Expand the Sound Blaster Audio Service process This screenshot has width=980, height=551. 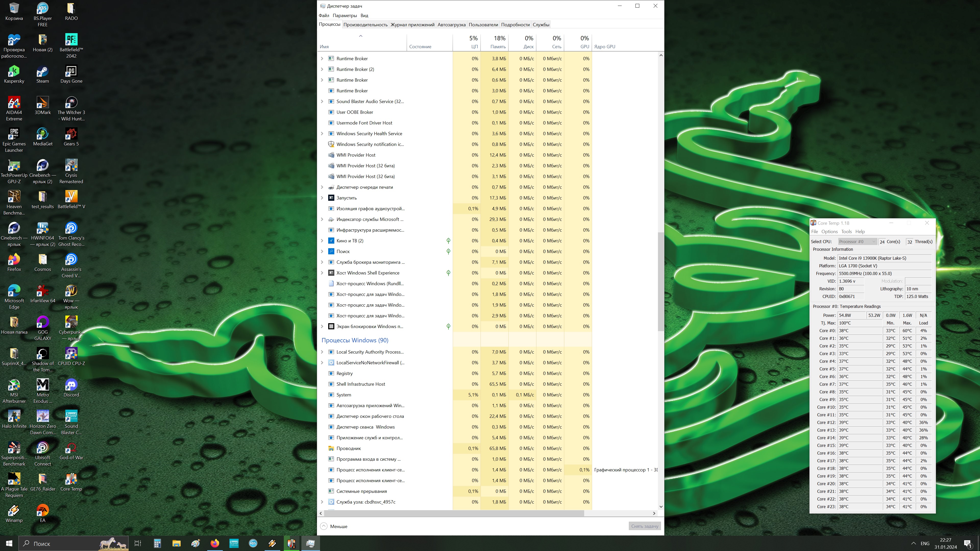[x=322, y=102]
